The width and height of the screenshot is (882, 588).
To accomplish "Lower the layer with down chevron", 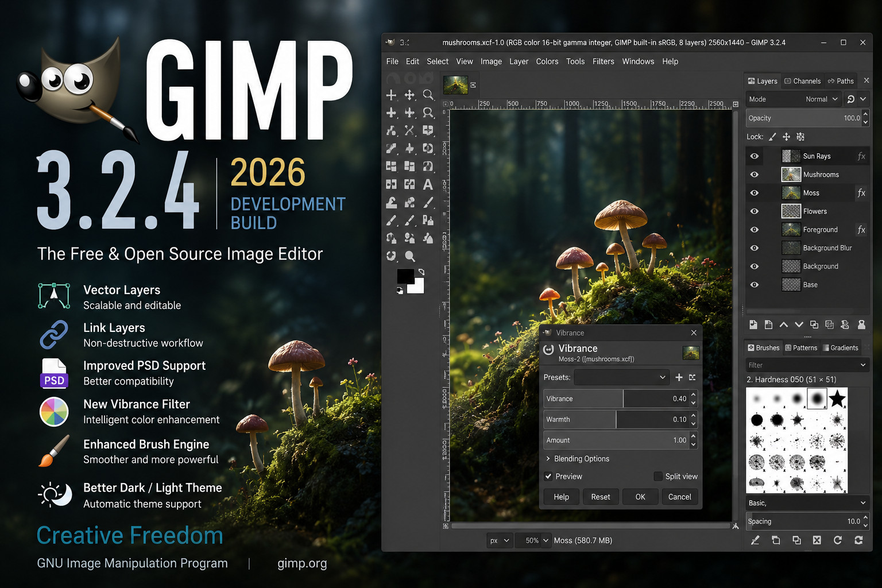I will (x=799, y=324).
